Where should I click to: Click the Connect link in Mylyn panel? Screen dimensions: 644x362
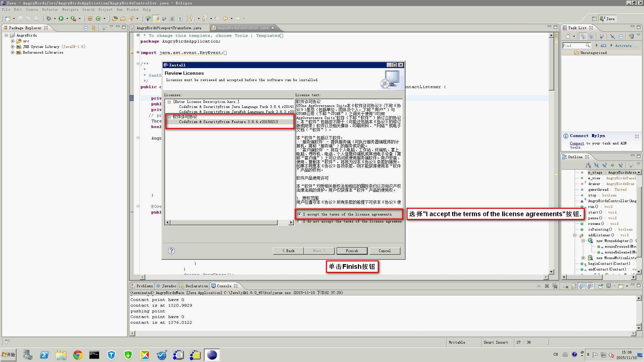(x=577, y=143)
